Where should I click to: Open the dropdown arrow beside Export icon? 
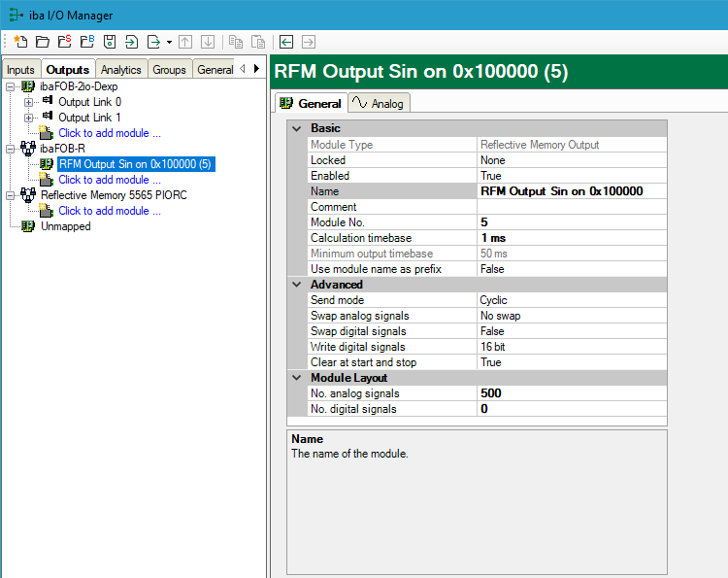[169, 42]
